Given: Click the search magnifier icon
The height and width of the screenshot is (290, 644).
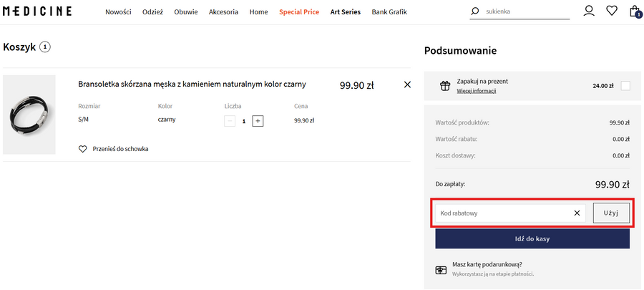Looking at the screenshot, I should tap(474, 11).
